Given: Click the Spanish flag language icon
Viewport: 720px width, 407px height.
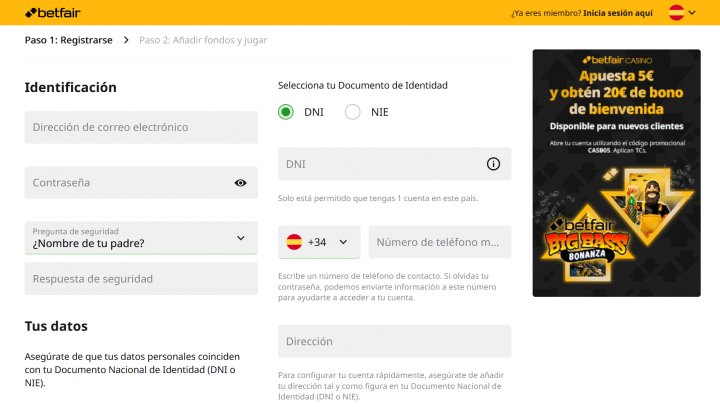Looking at the screenshot, I should (676, 13).
